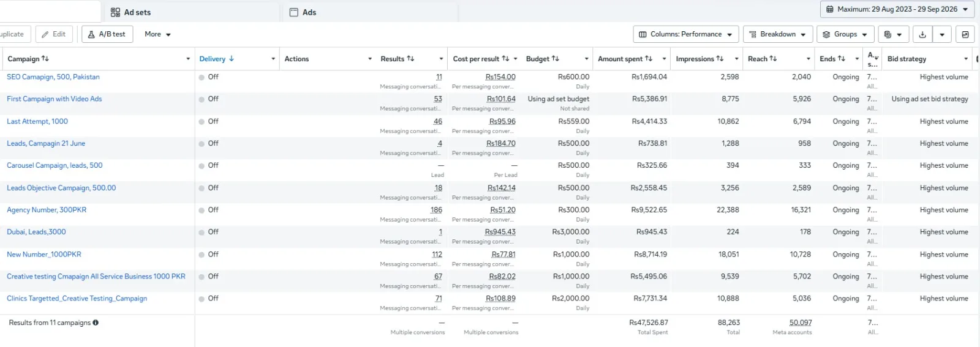Open Columns: Performance dropdown caret
Viewport: 980px width, 347px height.
[729, 35]
